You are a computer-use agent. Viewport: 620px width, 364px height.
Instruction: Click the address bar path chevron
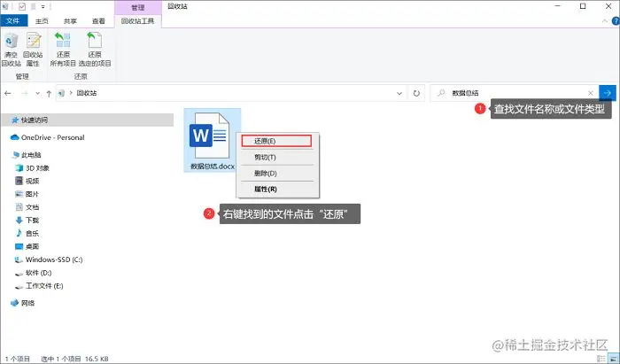71,93
